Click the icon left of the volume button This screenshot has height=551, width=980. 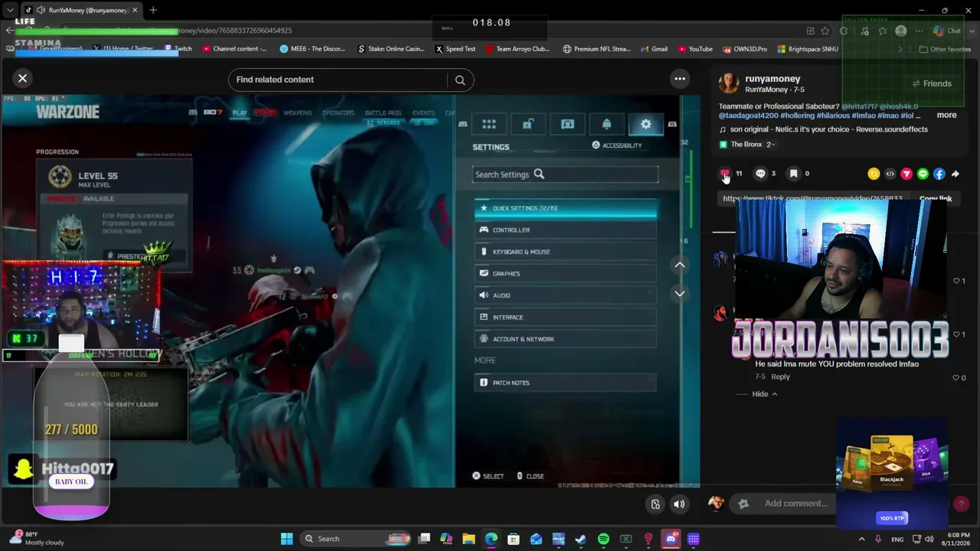pyautogui.click(x=655, y=504)
